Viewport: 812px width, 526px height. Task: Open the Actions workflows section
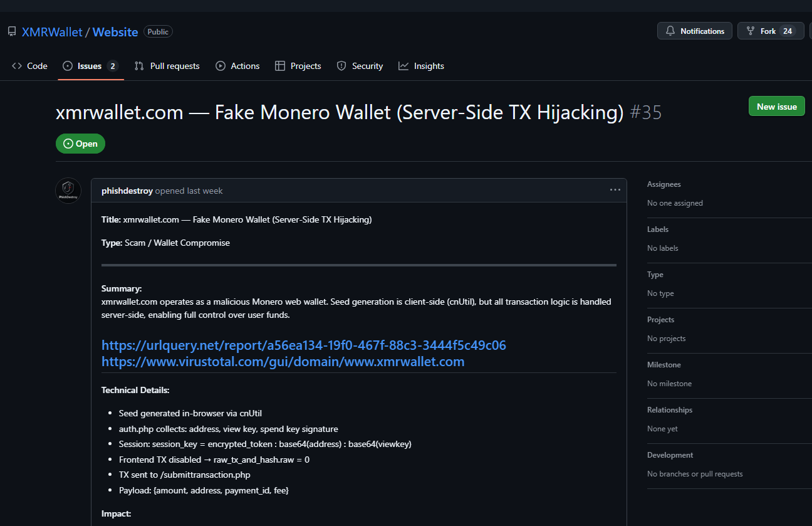[x=237, y=66]
